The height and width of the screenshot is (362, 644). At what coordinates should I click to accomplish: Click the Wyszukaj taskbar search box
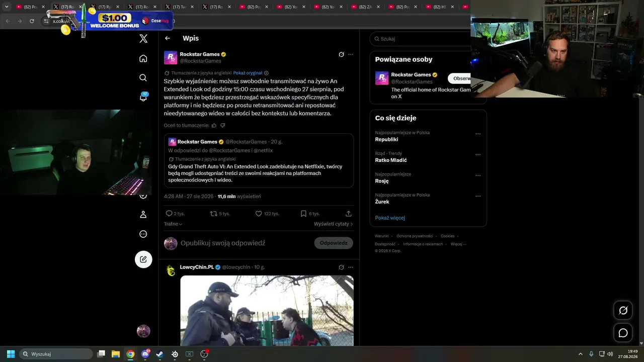(x=56, y=354)
